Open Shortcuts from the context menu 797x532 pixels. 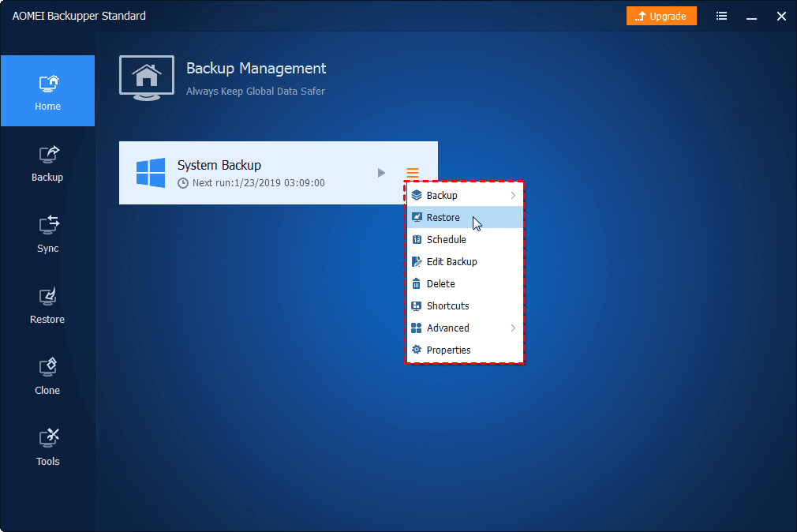click(447, 306)
